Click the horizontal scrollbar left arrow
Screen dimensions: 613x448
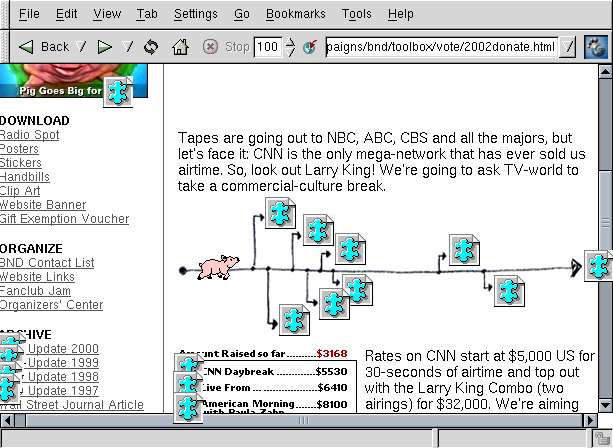click(x=7, y=421)
